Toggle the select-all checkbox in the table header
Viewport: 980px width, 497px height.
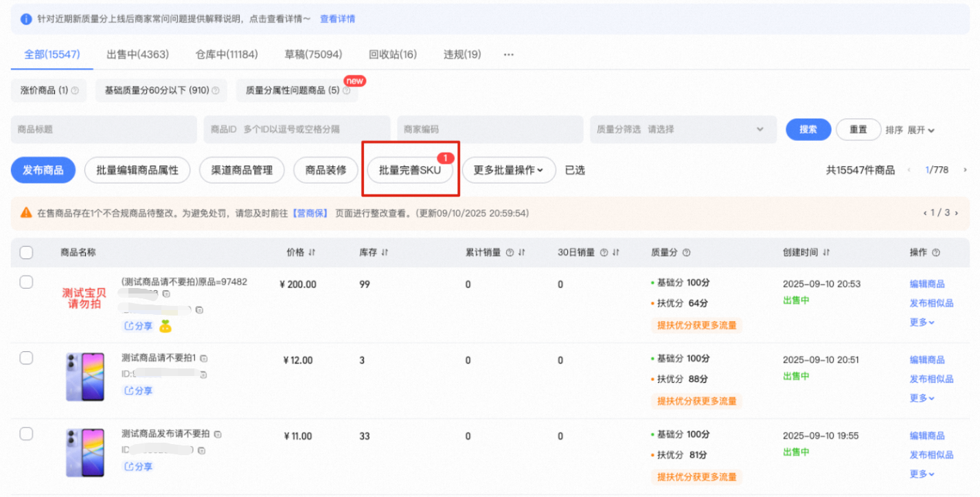[x=26, y=252]
